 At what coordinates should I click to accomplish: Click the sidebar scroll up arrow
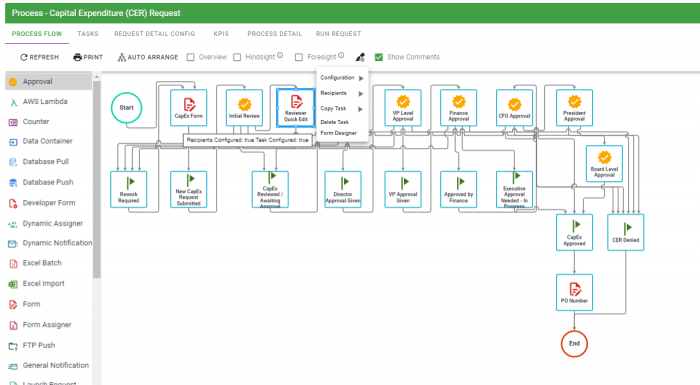97,77
